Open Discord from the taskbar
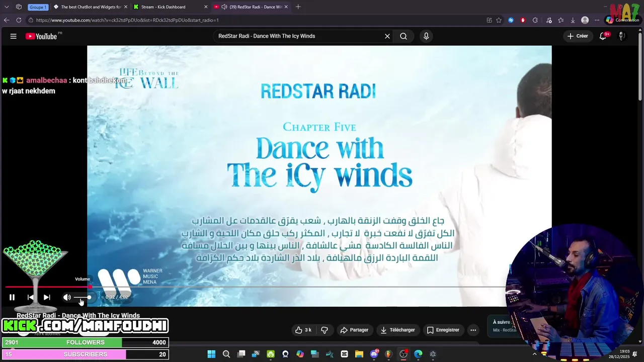 coord(374,354)
